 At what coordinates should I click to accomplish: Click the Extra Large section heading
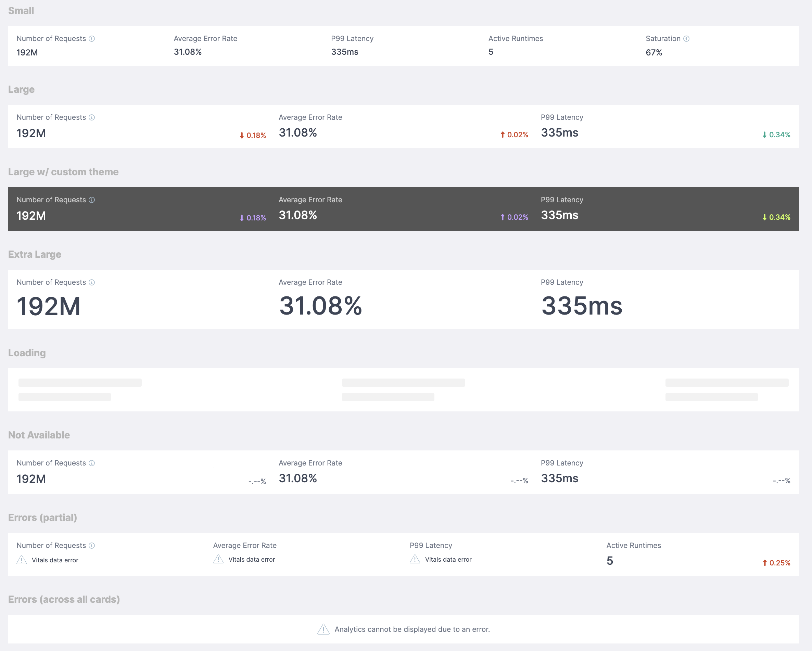[x=35, y=255]
